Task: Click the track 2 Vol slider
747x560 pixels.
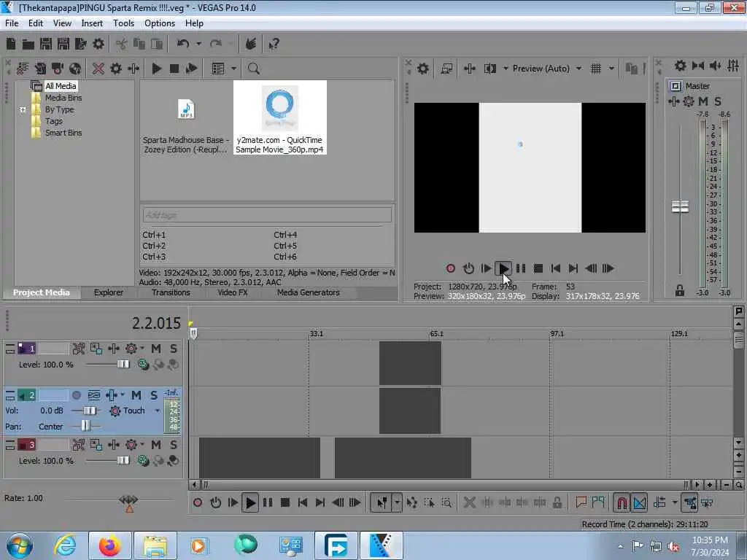Action: pyautogui.click(x=90, y=411)
